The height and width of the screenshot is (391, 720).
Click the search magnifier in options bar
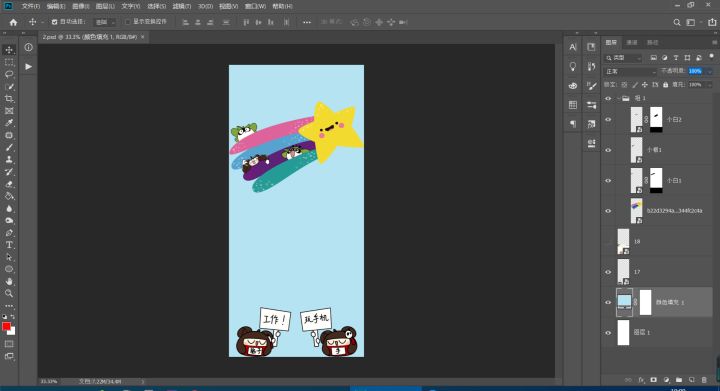tap(676, 22)
